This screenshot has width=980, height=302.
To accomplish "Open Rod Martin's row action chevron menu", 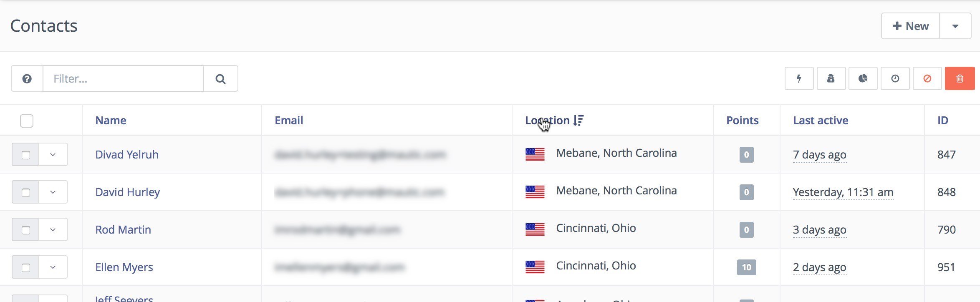I will point(52,229).
